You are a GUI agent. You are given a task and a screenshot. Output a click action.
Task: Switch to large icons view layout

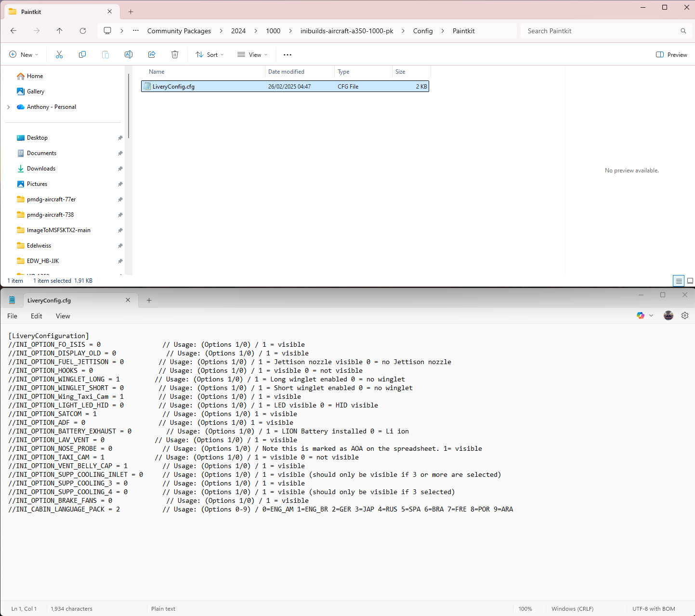(x=690, y=281)
